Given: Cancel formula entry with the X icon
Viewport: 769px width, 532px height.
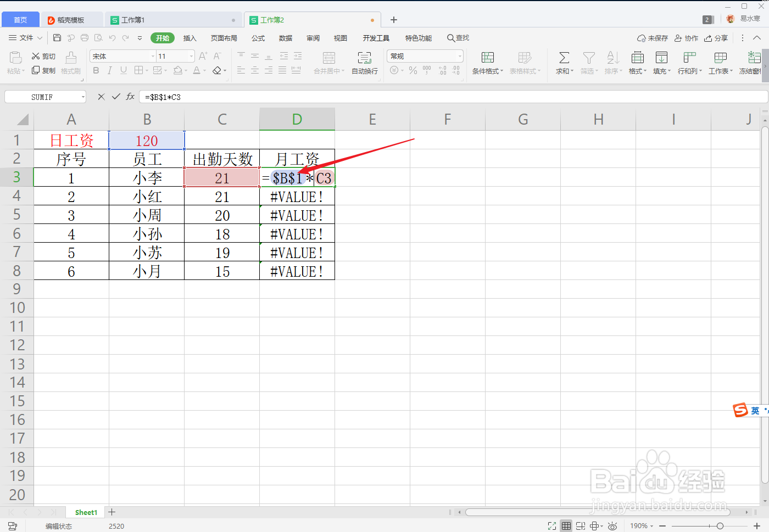Looking at the screenshot, I should (x=101, y=97).
